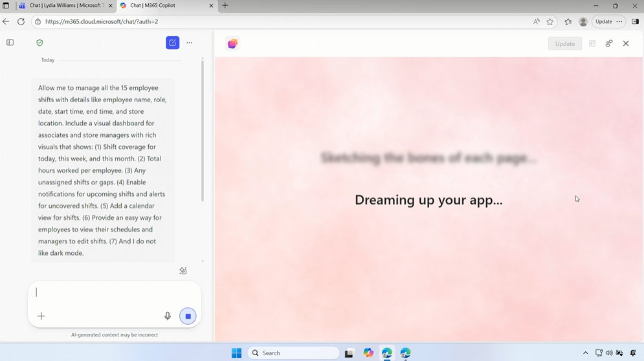The image size is (644, 361).
Task: Click the Update button in app preview
Action: pos(564,43)
